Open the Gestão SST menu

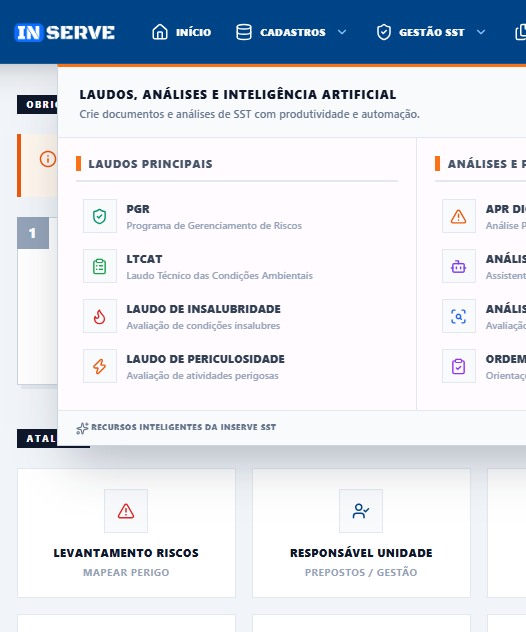tap(431, 32)
